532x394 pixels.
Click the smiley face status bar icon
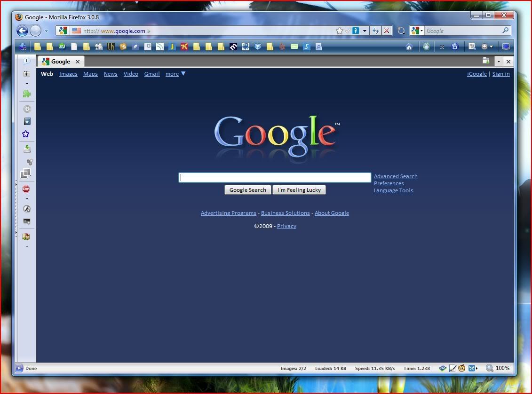pyautogui.click(x=461, y=368)
